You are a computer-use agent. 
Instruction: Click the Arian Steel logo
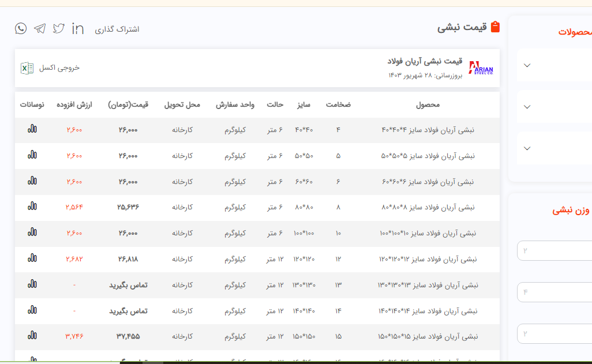481,68
